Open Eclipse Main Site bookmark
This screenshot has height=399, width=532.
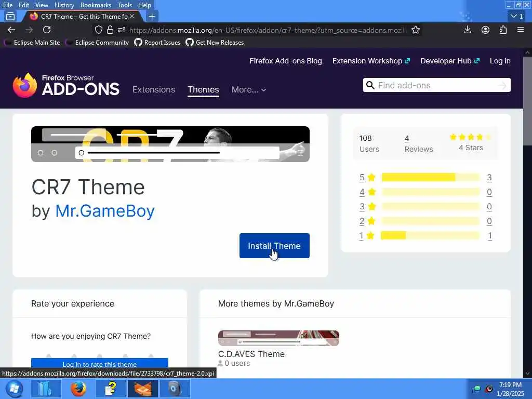(x=33, y=43)
